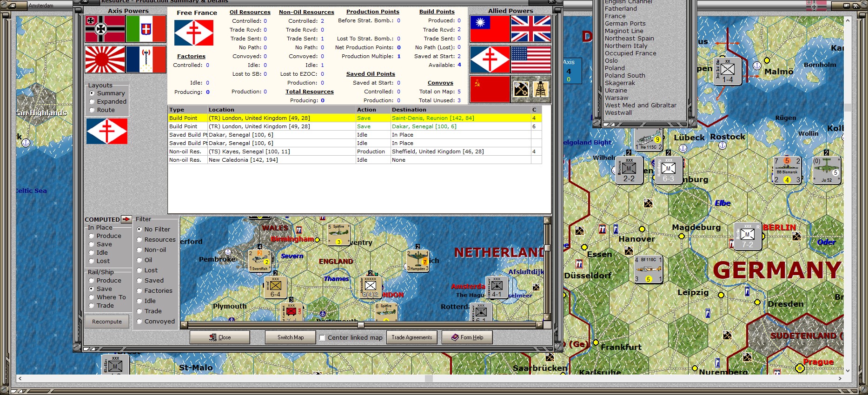Click the linked map vertical scrollbar down arrow
This screenshot has height=395, width=868.
pos(547,317)
